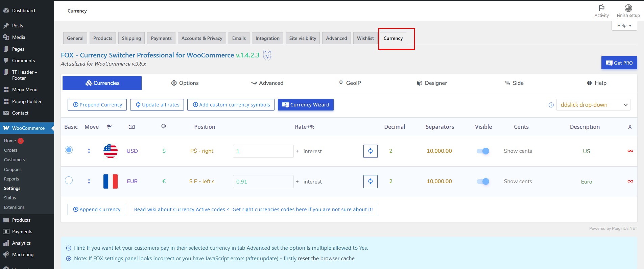Toggle visibility switch for EUR
Screen dimensions: 644x269
point(483,181)
